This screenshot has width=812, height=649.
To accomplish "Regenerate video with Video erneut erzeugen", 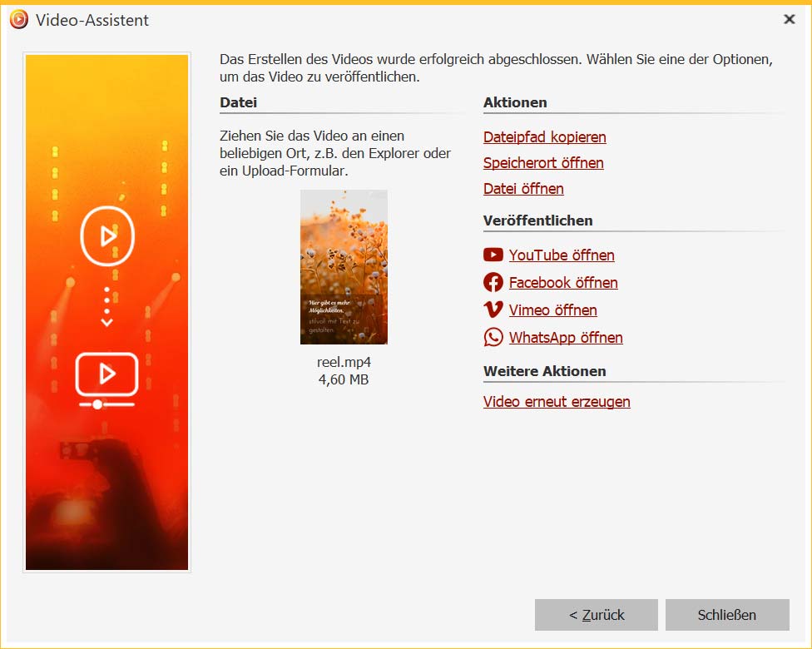I will [557, 402].
